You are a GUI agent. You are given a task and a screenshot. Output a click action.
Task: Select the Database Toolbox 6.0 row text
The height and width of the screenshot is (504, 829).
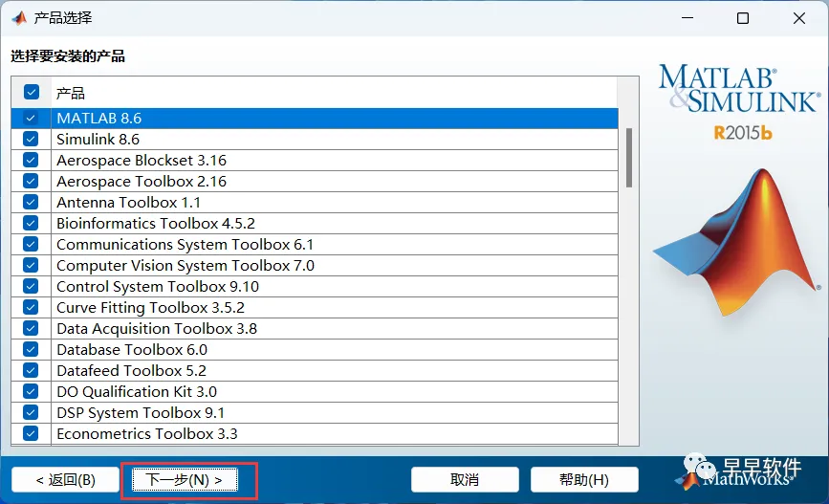[x=132, y=350]
